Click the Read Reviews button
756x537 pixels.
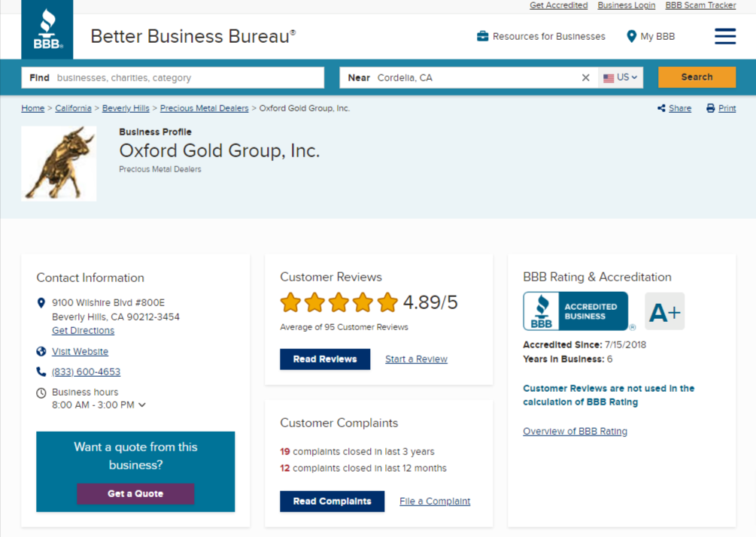[x=325, y=359]
